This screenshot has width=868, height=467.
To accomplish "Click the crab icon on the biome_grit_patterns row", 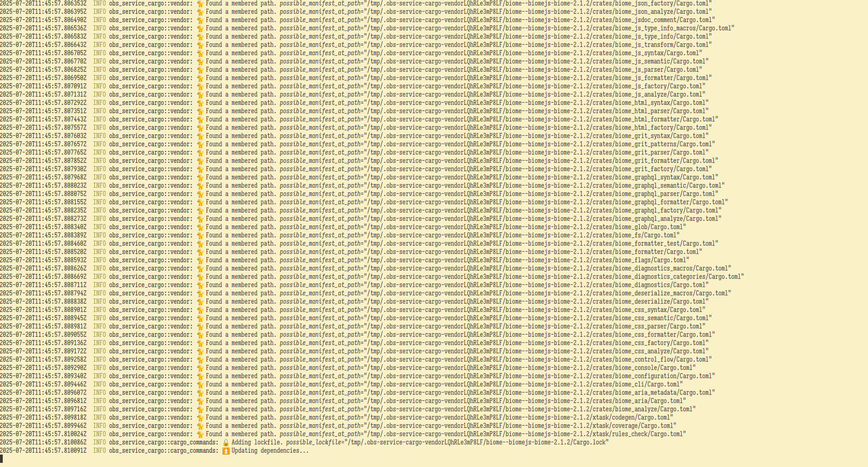I will [200, 144].
